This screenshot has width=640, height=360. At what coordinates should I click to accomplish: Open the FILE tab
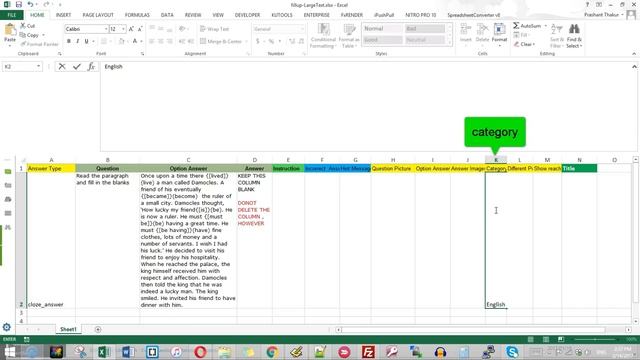(12, 15)
